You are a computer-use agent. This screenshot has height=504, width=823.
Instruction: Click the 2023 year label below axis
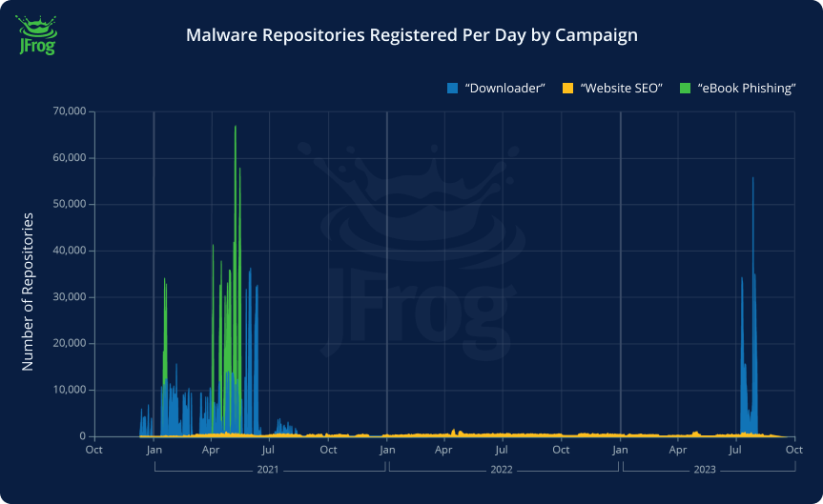tap(705, 469)
